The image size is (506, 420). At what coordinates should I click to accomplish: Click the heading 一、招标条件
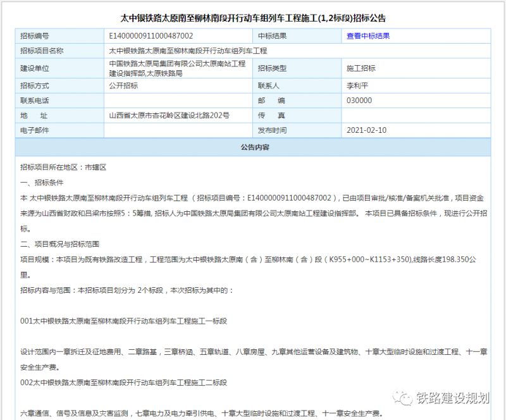tap(42, 182)
